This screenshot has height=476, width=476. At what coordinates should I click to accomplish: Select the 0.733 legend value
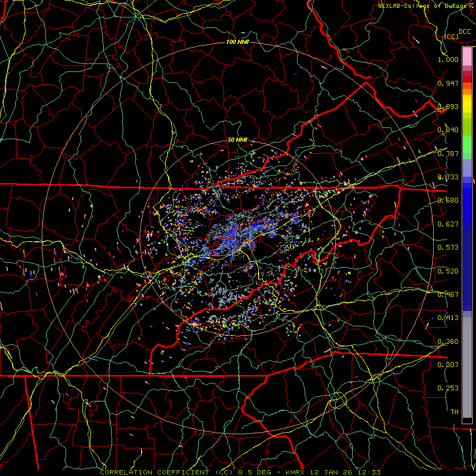[x=448, y=177]
